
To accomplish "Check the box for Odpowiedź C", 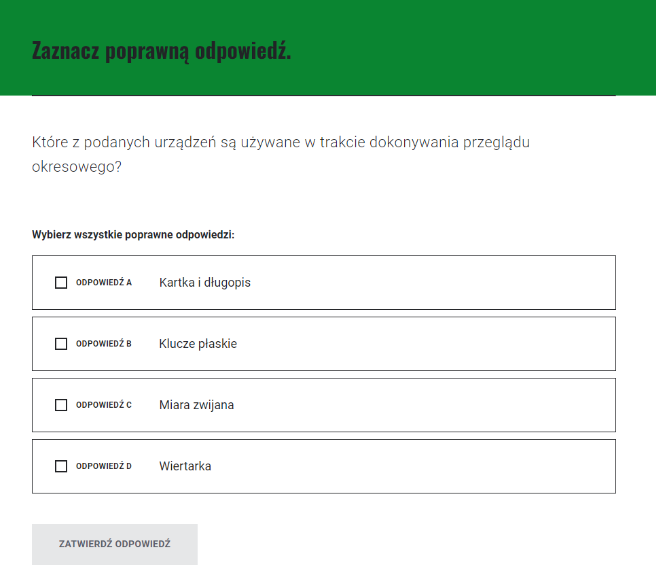I will click(x=61, y=405).
